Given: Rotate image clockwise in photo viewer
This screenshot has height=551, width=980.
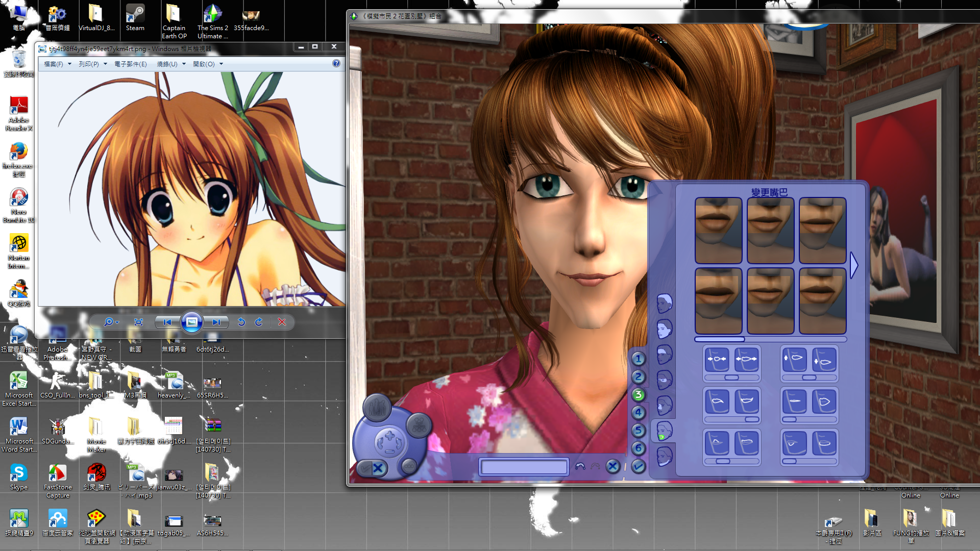Looking at the screenshot, I should click(x=259, y=322).
